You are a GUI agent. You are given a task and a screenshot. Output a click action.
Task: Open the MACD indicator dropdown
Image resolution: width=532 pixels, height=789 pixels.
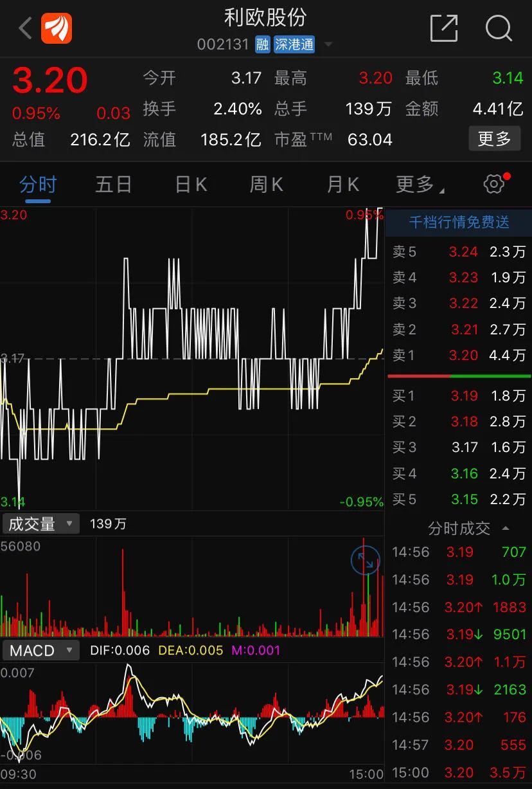coord(40,650)
